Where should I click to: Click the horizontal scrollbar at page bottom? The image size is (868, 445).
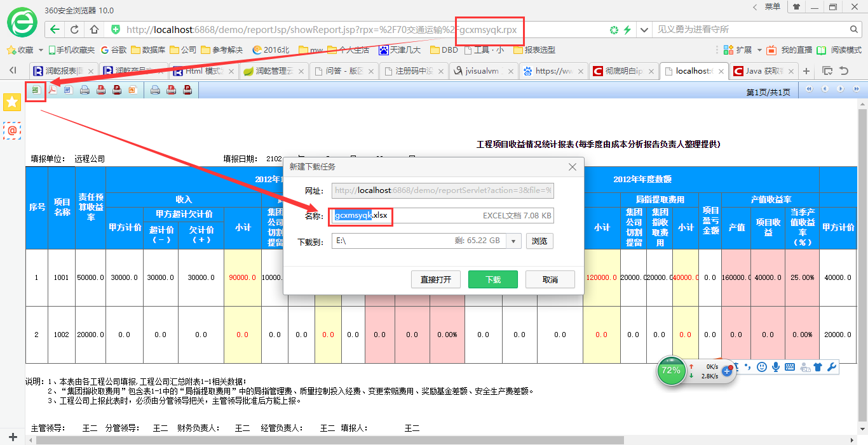pyautogui.click(x=330, y=439)
